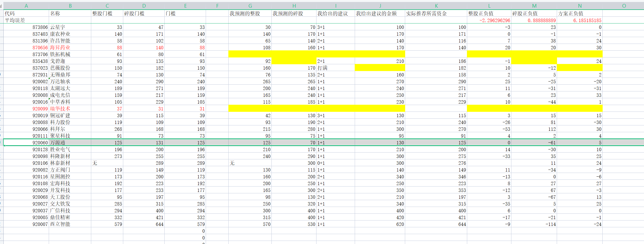Viewport: 644px width, 244px height.
Task: Click the 644 cell in 碎股门槛 column
Action: (x=144, y=224)
